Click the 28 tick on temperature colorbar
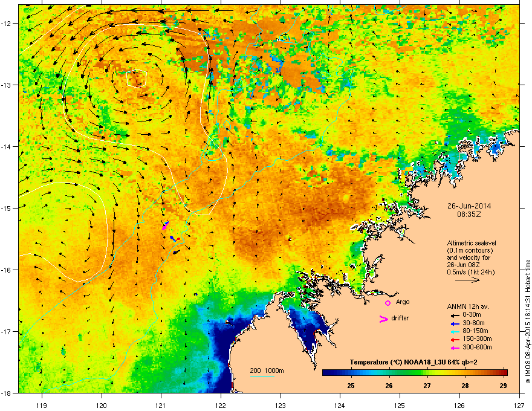The height and width of the screenshot is (411, 532). pos(465,386)
